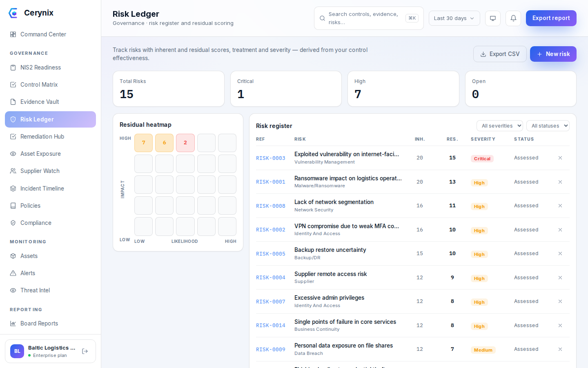Click the Incident Timeline layers icon

click(13, 188)
